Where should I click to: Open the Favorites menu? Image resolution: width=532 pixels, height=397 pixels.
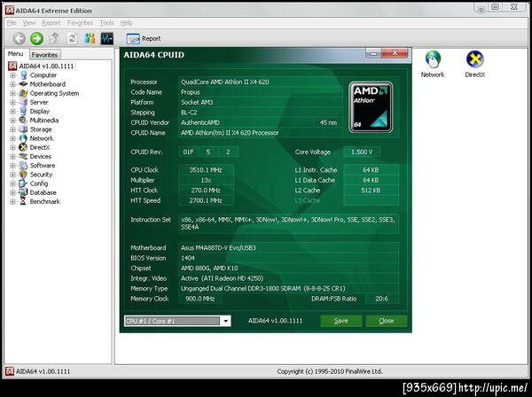click(x=80, y=23)
